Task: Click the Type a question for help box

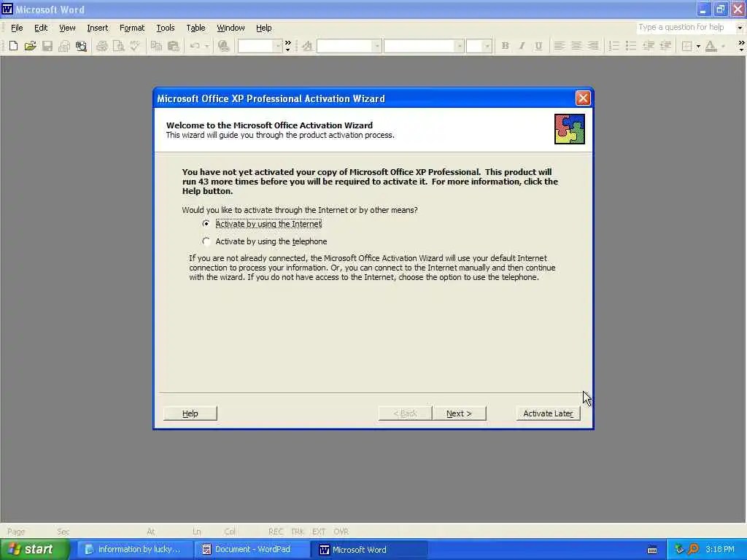Action: (x=685, y=27)
